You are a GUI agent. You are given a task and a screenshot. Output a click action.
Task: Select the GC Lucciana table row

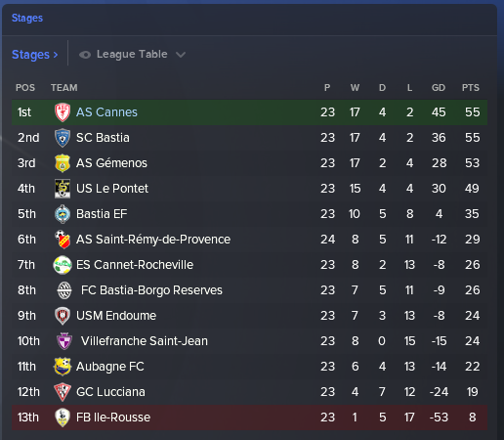[249, 392]
